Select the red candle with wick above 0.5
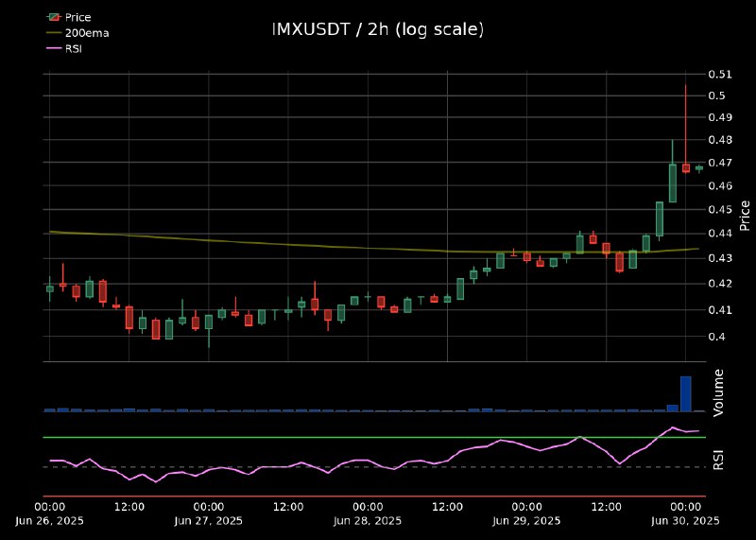This screenshot has width=756, height=540. coord(686,168)
